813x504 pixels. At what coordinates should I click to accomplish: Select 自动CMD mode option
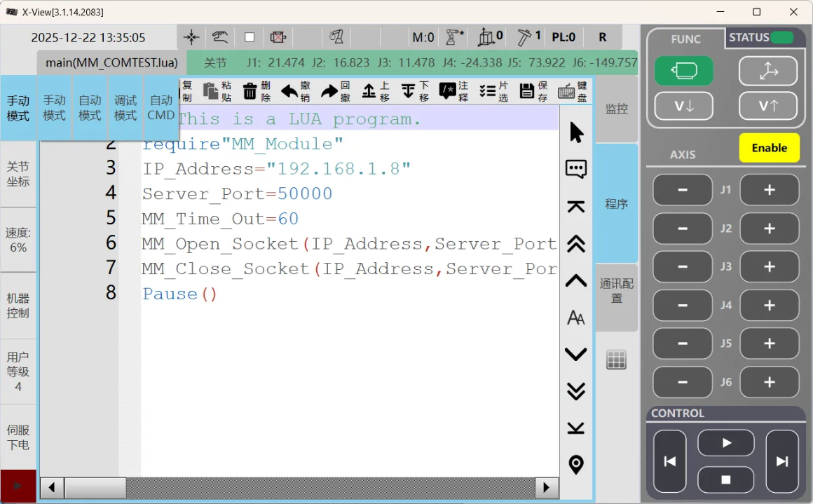[x=161, y=108]
